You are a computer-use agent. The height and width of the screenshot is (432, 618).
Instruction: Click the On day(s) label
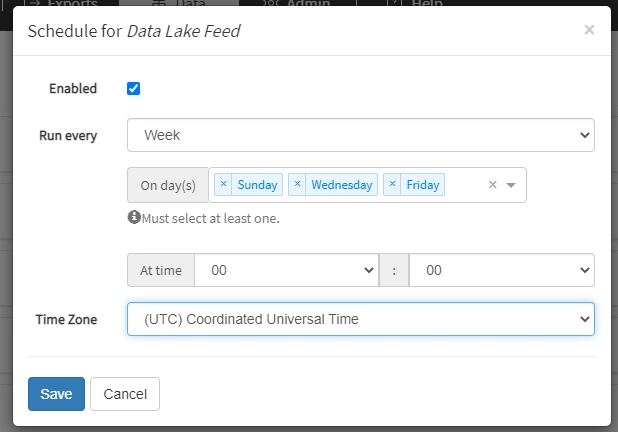168,185
